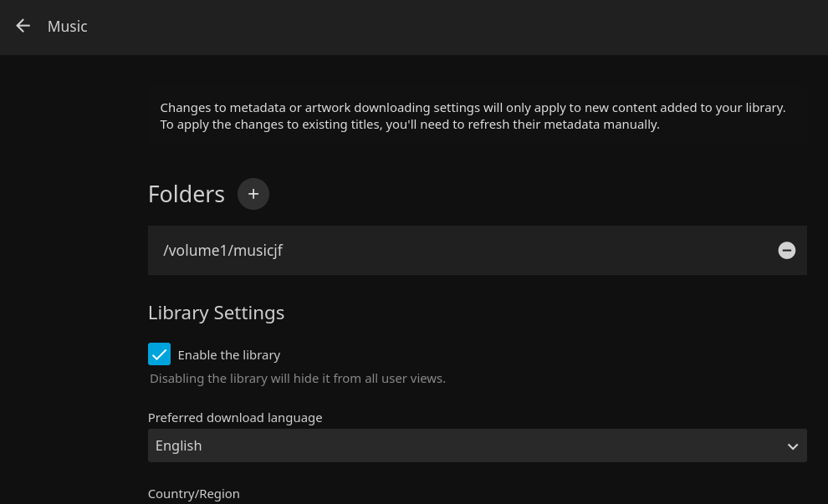Click the selected 'English' language value
Image resolution: width=828 pixels, height=504 pixels.
click(x=179, y=445)
